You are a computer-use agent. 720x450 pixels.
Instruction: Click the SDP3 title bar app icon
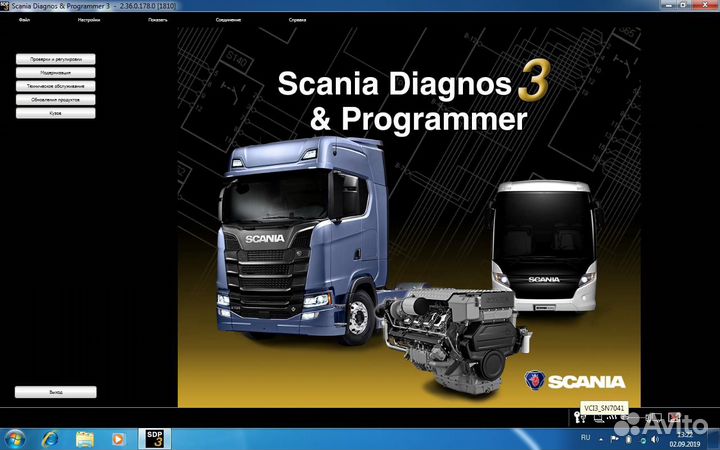(5, 6)
